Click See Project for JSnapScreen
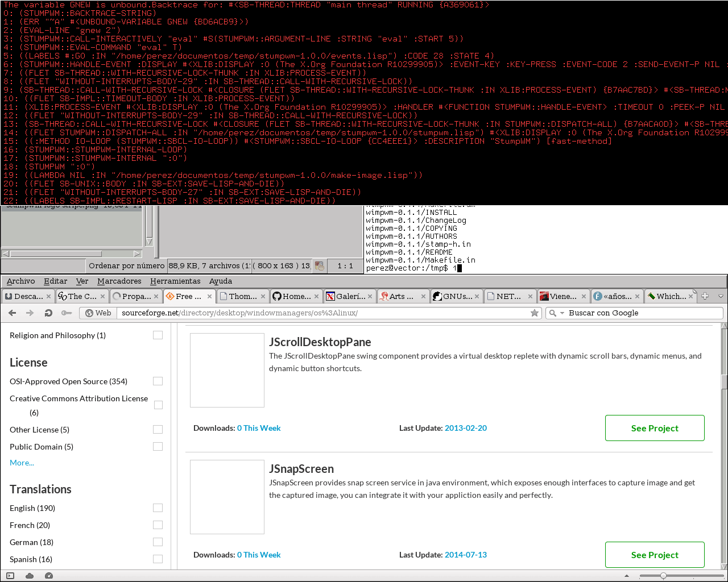Viewport: 728px width, 582px height. pyautogui.click(x=655, y=555)
